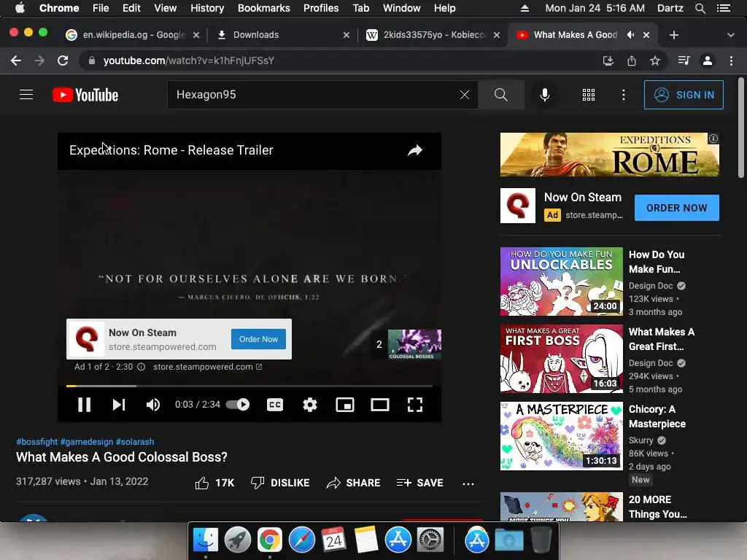Switch to the Downloads tab
747x560 pixels.
pyautogui.click(x=282, y=35)
